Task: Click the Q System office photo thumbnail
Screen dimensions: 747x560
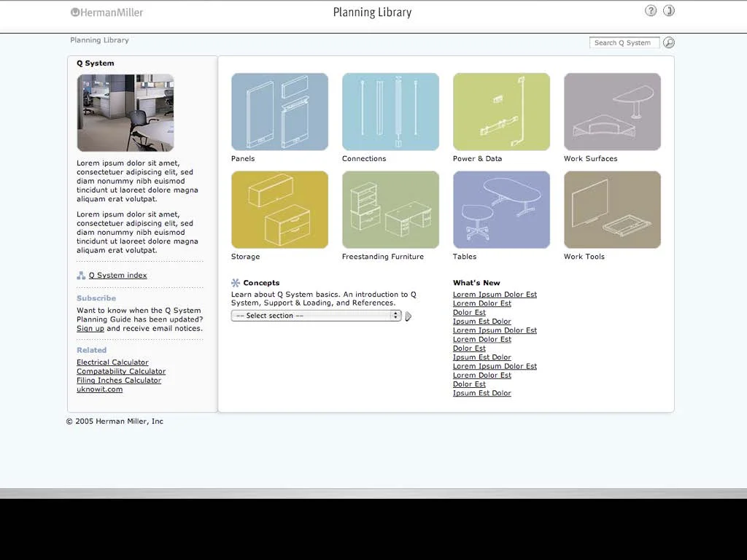Action: tap(125, 113)
